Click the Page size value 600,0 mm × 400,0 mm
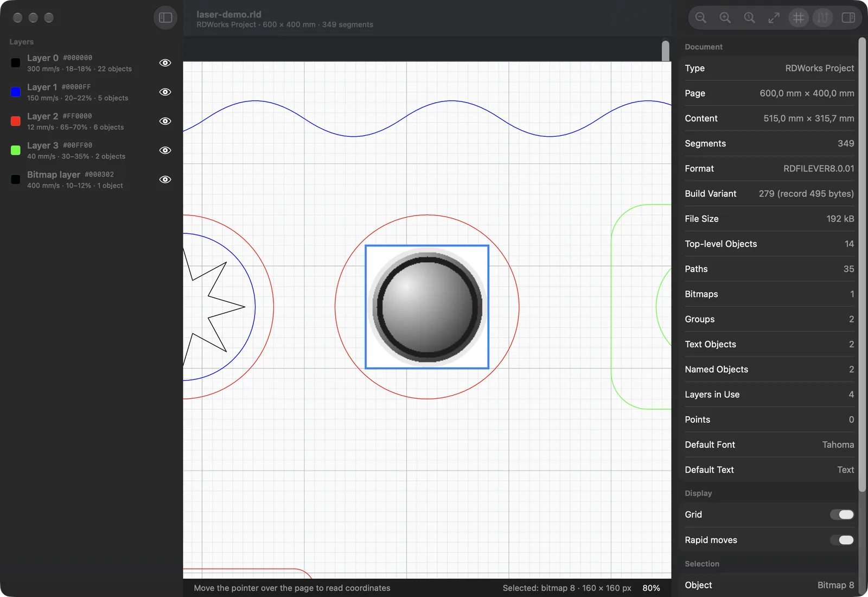The image size is (868, 597). (x=807, y=93)
